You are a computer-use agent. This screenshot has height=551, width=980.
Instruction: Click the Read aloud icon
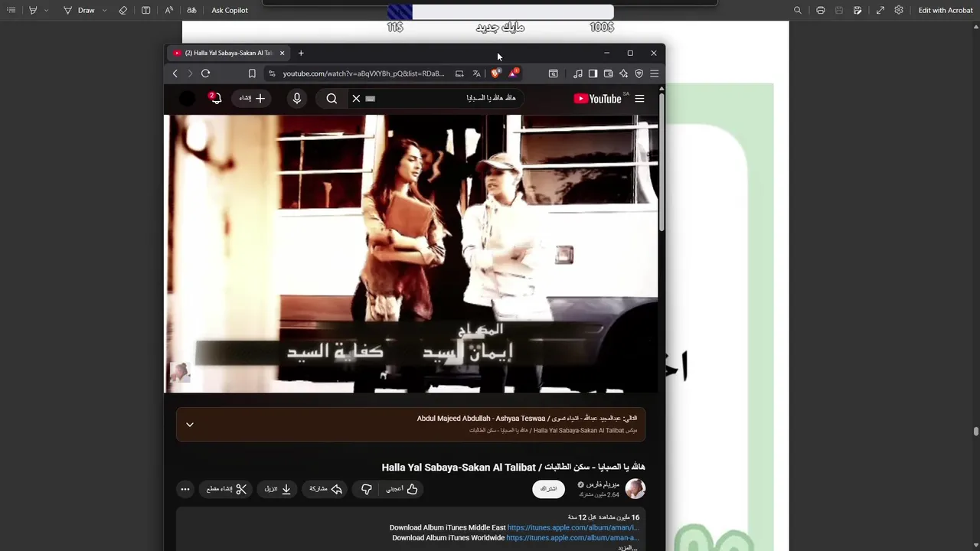(x=169, y=11)
